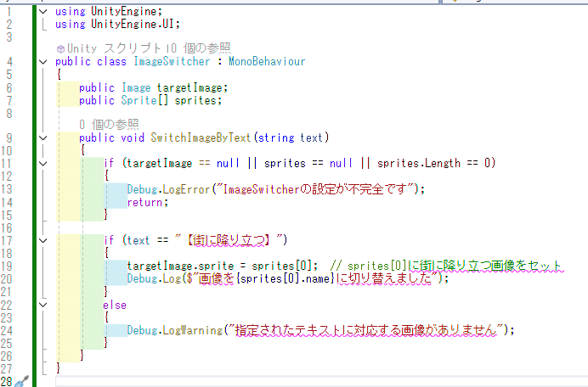Click Debug.LogError on line 13

click(x=168, y=189)
